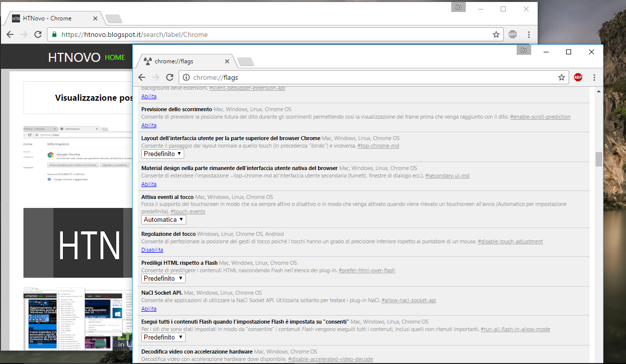Click the Jo profile button of HTNovo window
Image resolution: width=626 pixels, height=364 pixels.
click(x=458, y=7)
